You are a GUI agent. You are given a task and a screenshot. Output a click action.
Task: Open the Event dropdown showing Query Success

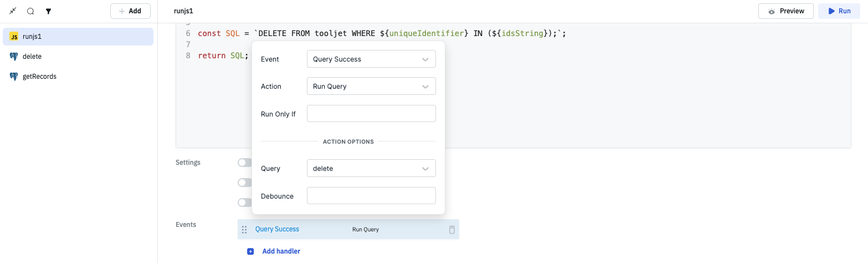click(371, 59)
